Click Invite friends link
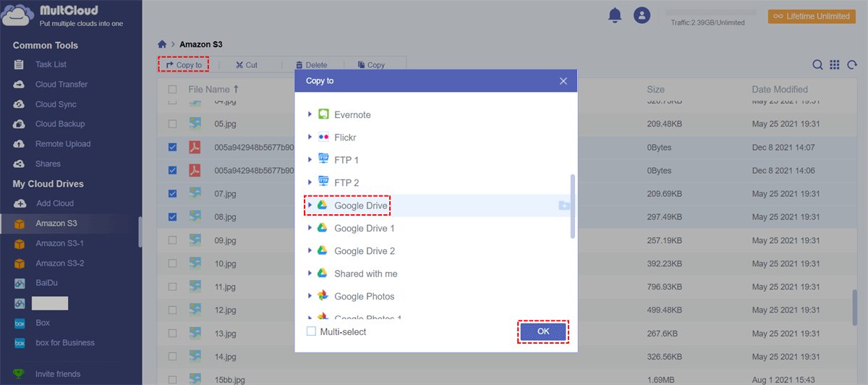868x385 pixels. pos(58,374)
